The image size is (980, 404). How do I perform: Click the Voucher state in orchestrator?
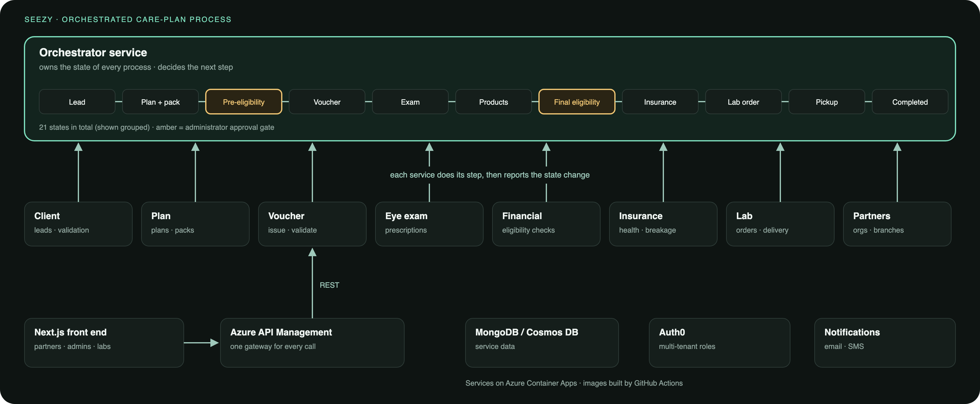click(x=327, y=102)
